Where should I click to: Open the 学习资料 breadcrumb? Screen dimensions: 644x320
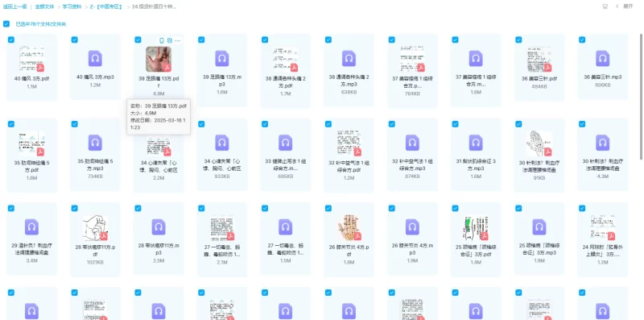pos(72,6)
